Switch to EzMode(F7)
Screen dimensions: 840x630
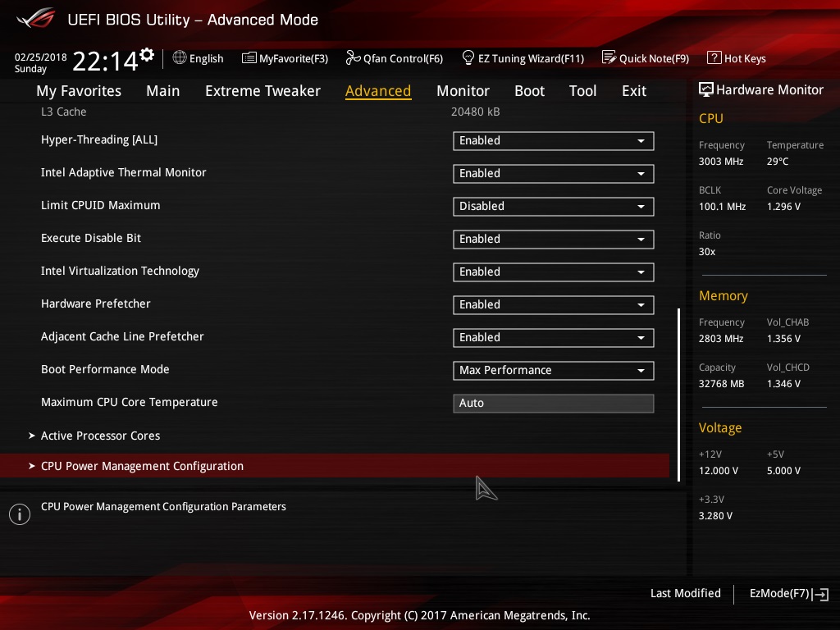coord(788,594)
